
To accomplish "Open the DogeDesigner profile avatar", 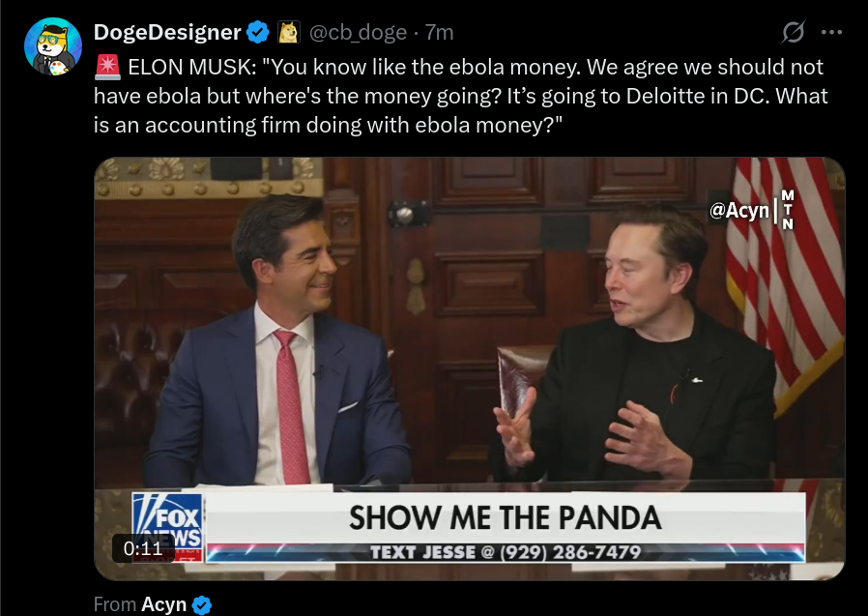I will 53,46.
